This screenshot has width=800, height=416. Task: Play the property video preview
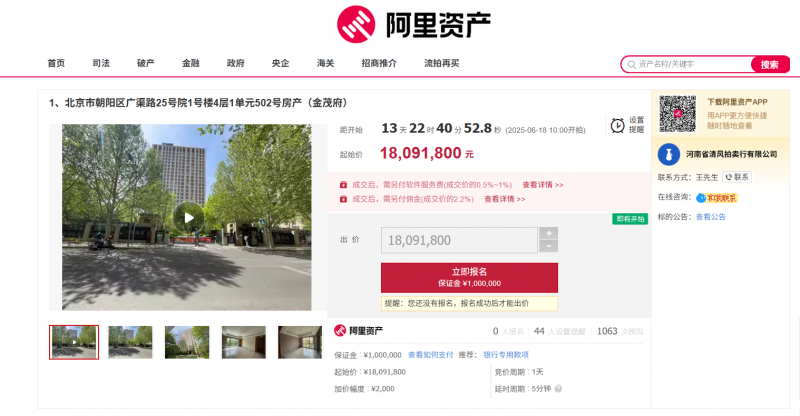tap(188, 218)
